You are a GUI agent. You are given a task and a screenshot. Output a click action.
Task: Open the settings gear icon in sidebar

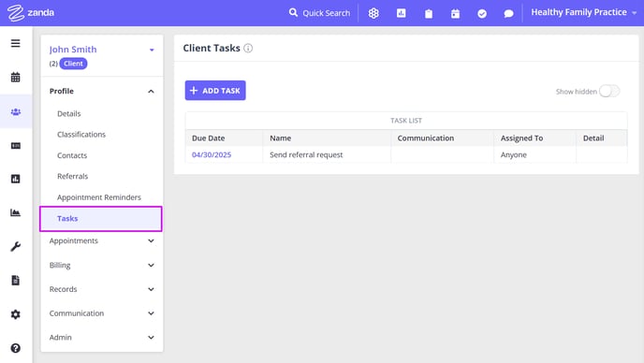click(16, 314)
